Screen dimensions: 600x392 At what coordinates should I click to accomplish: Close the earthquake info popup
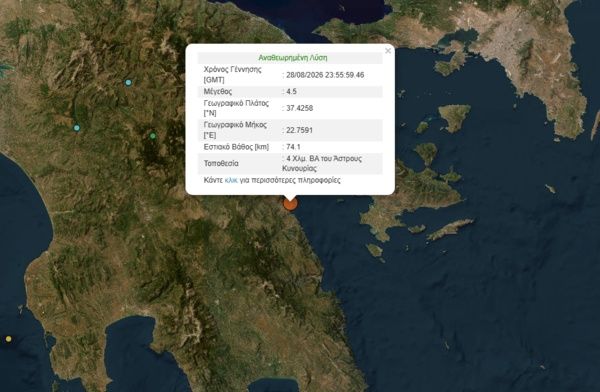click(388, 51)
